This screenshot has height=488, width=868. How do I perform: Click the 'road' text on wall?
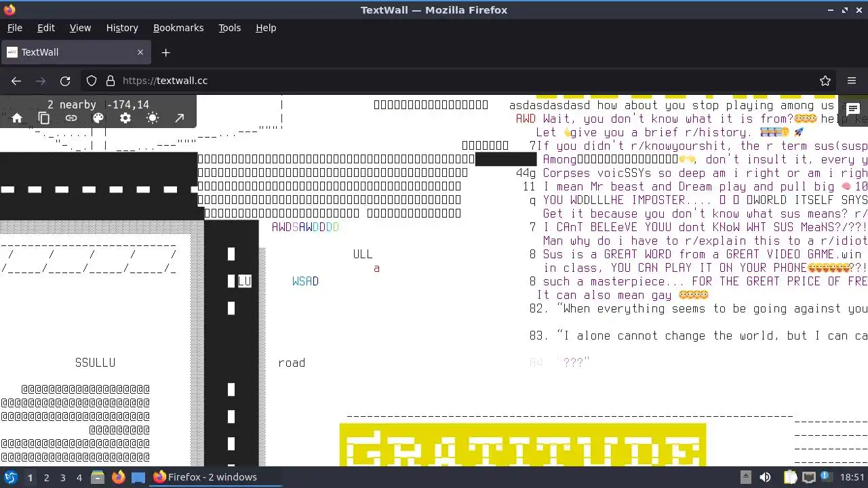pyautogui.click(x=292, y=363)
